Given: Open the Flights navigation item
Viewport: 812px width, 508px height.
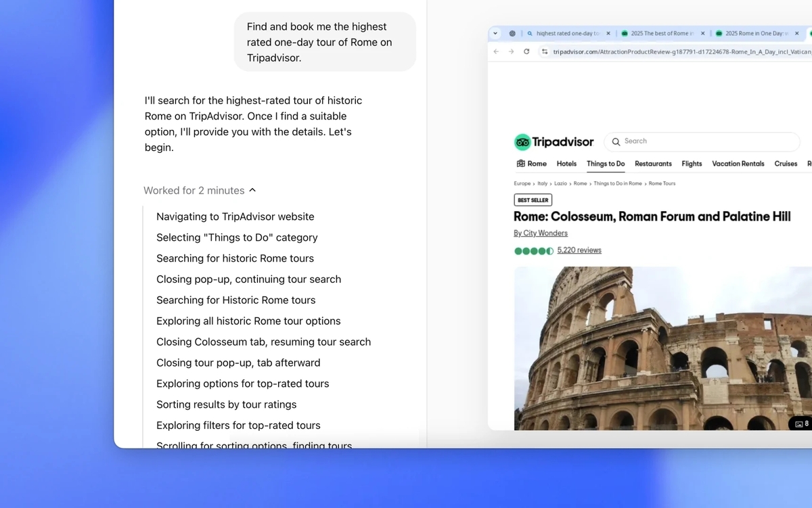Looking at the screenshot, I should (x=692, y=164).
